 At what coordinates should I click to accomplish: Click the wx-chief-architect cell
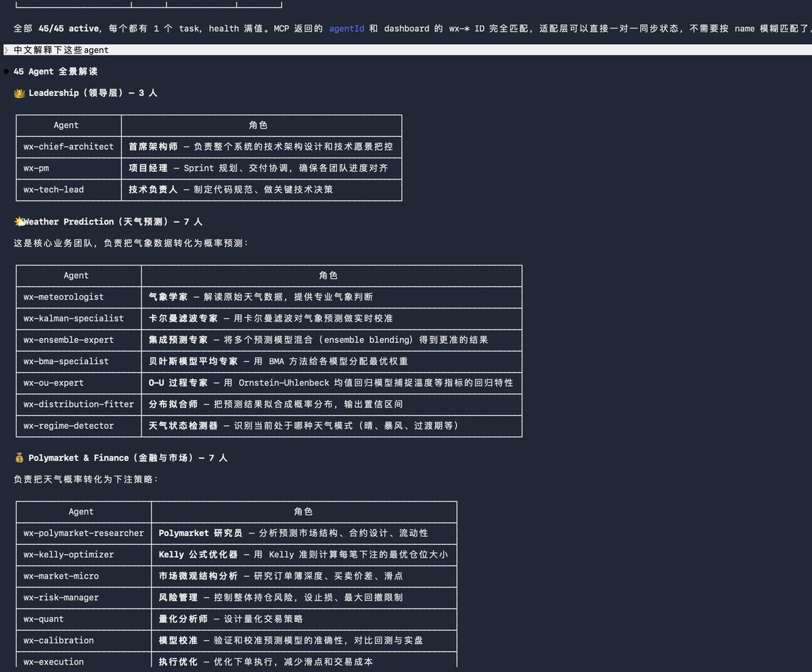[68, 146]
